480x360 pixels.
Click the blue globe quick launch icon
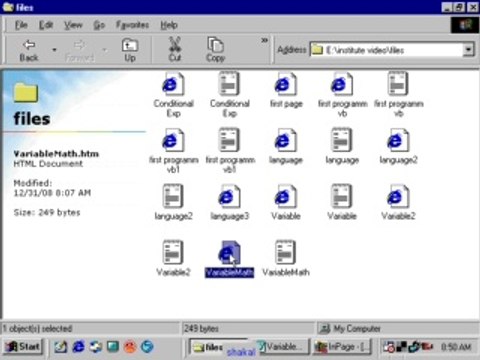147,347
